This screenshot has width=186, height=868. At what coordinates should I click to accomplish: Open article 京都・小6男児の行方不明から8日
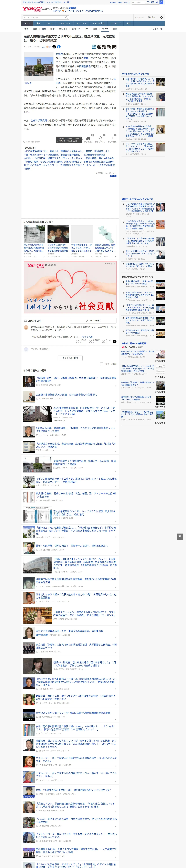coord(73,790)
